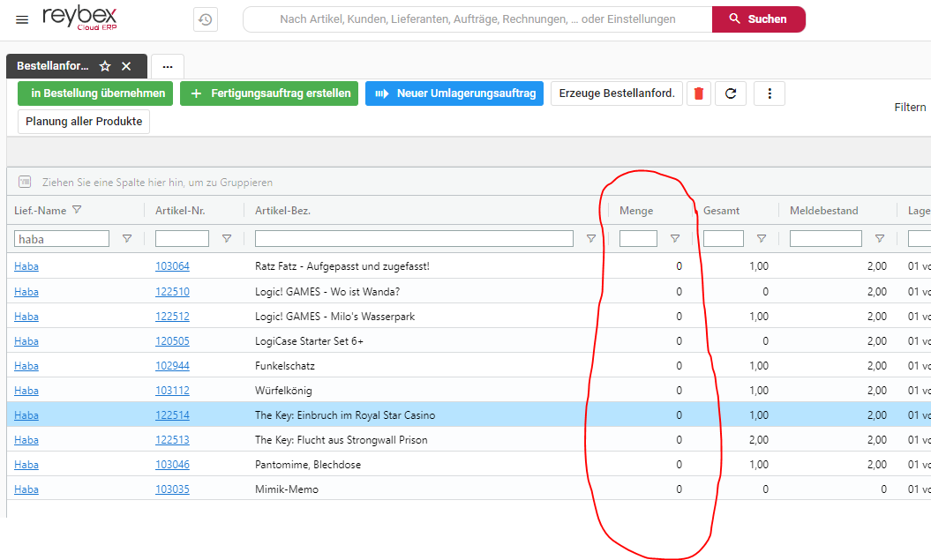Sort by Lief.-Name column header
The width and height of the screenshot is (931, 560).
tap(41, 211)
